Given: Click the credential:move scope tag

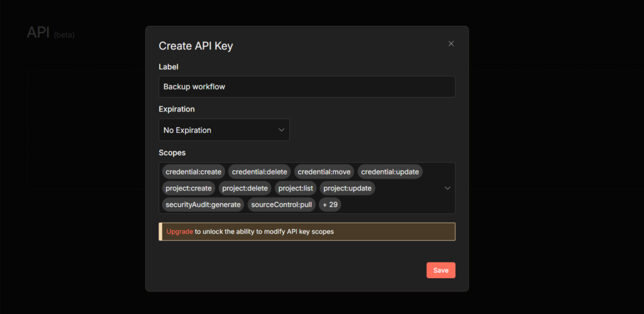Looking at the screenshot, I should [x=324, y=172].
